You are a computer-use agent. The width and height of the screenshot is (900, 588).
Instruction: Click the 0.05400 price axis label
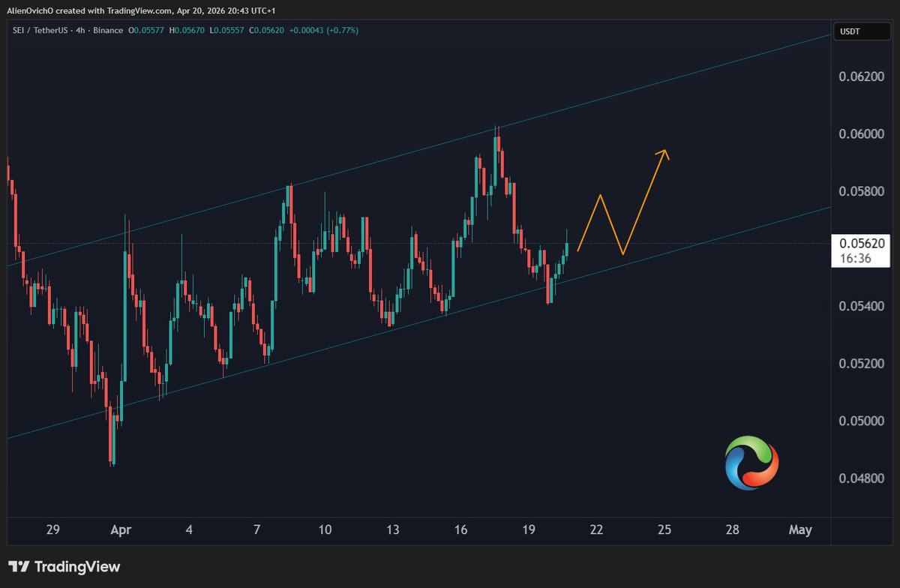[862, 306]
